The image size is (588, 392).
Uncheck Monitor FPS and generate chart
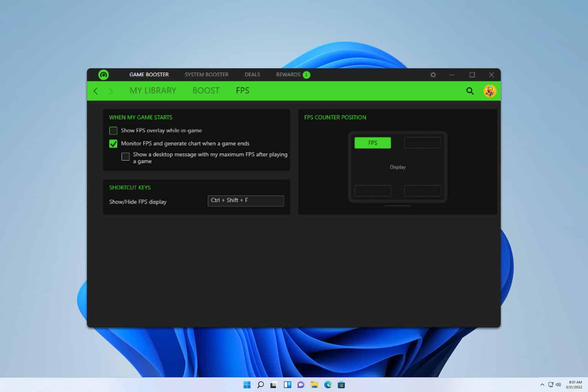(x=113, y=144)
